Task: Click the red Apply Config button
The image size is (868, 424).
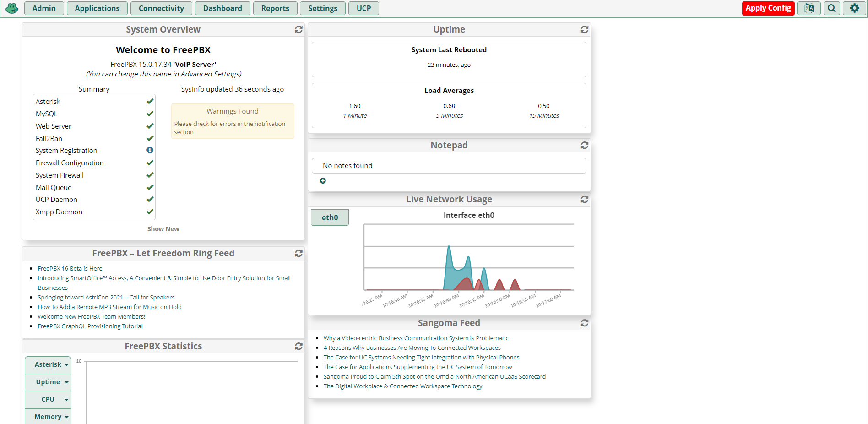Action: pos(768,8)
